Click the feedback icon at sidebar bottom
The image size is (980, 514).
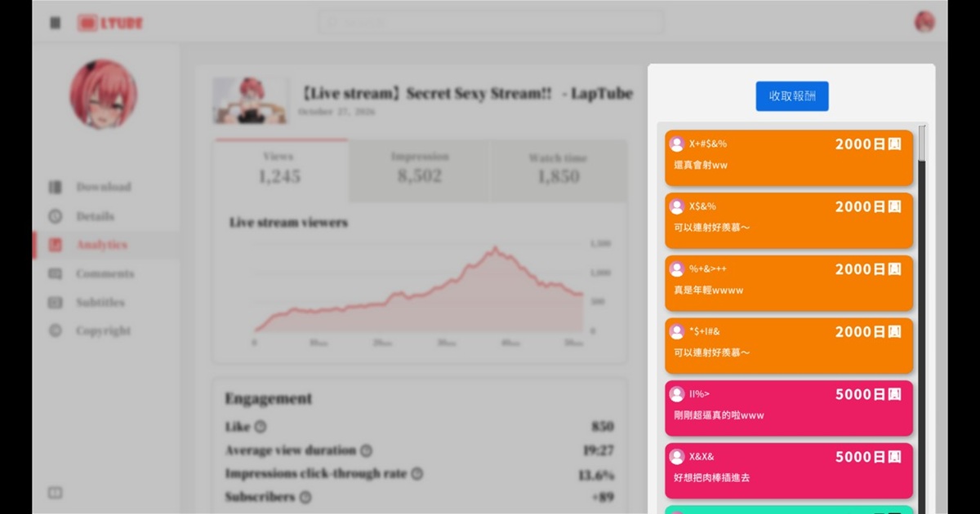(x=56, y=493)
